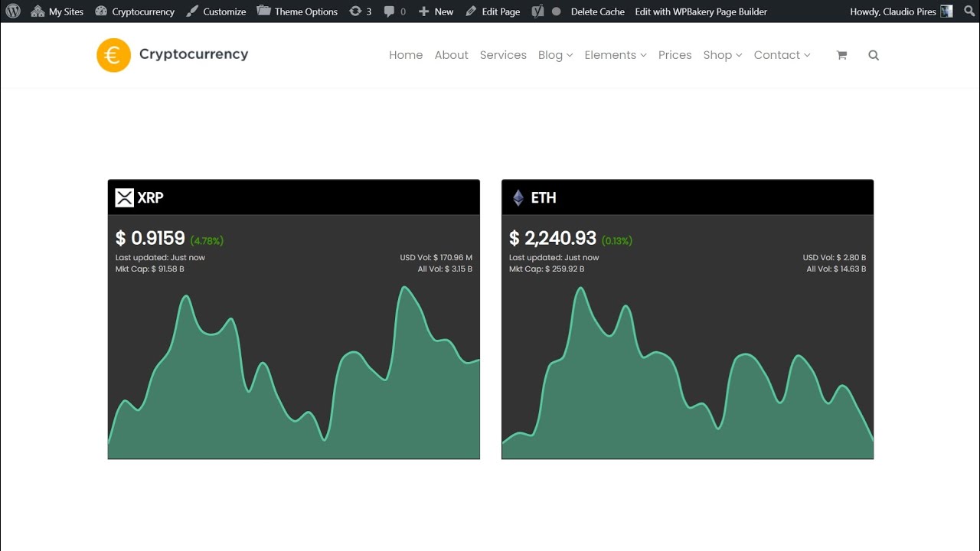This screenshot has width=980, height=551.
Task: Expand the Elements dropdown menu
Action: (x=615, y=55)
